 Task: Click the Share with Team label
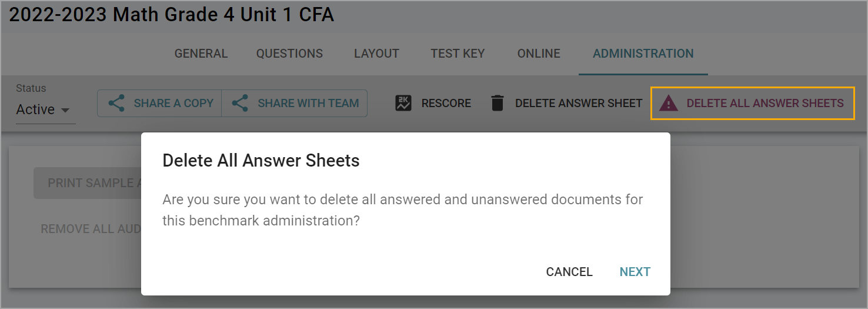click(308, 104)
